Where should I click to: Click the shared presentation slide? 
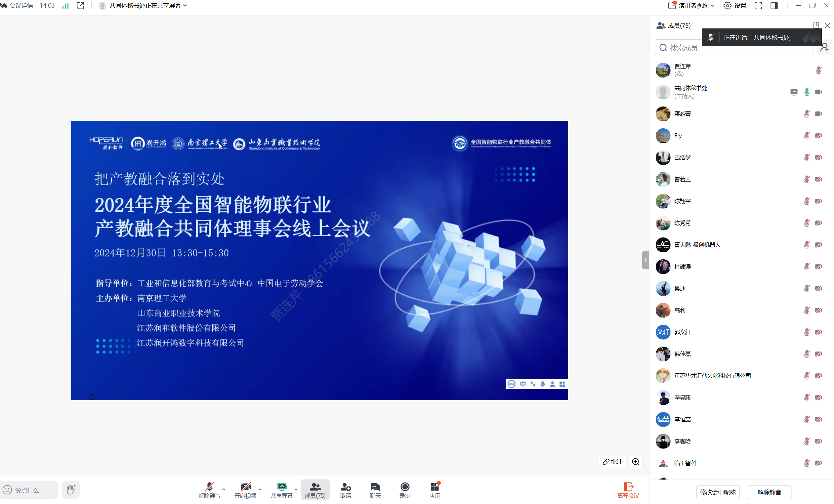pyautogui.click(x=319, y=260)
